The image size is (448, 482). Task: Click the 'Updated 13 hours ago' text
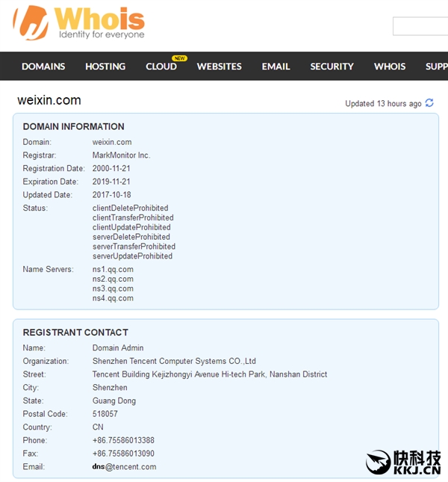383,104
